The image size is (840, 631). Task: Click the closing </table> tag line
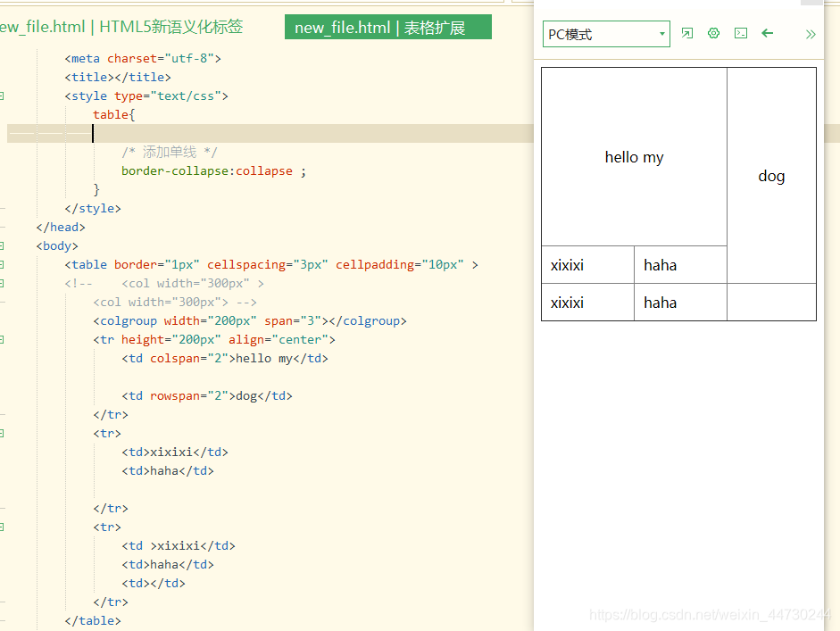pos(93,621)
